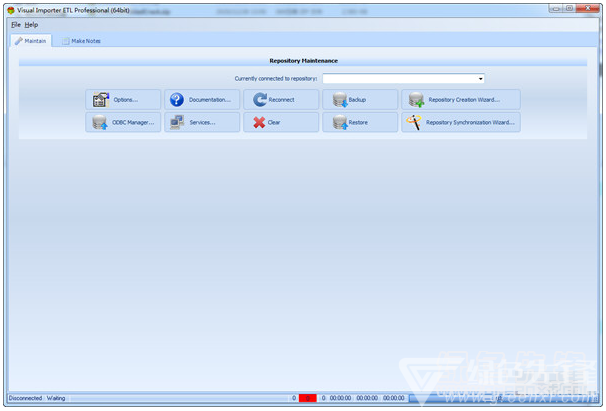Viewport: 606px width, 411px height.
Task: Click the Reconnect arrow icon
Action: (x=260, y=99)
